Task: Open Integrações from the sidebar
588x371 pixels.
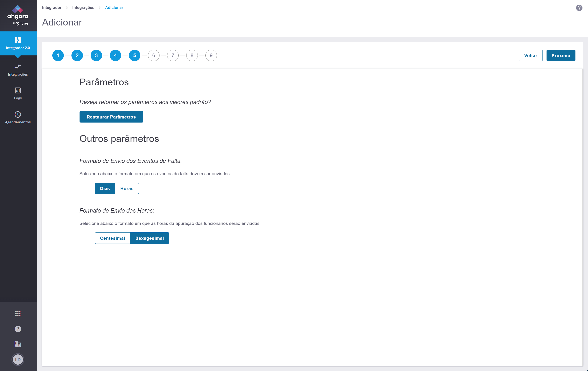Action: 18,70
